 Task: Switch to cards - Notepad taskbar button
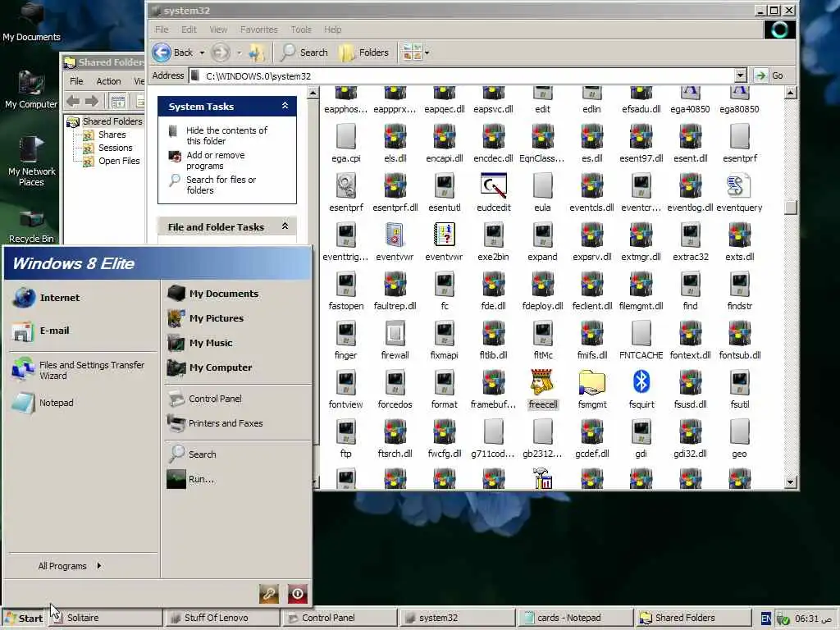[575, 618]
